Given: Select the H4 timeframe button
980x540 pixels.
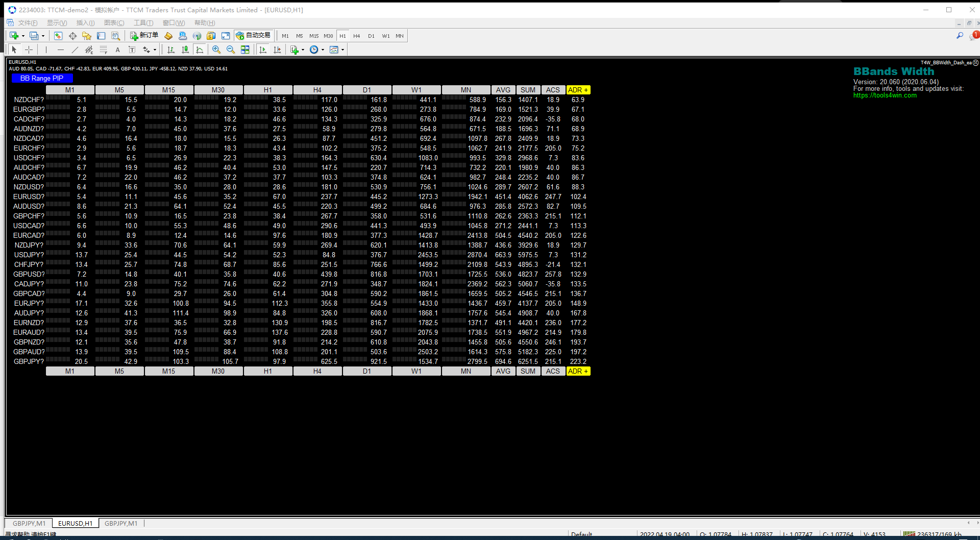Looking at the screenshot, I should [357, 36].
